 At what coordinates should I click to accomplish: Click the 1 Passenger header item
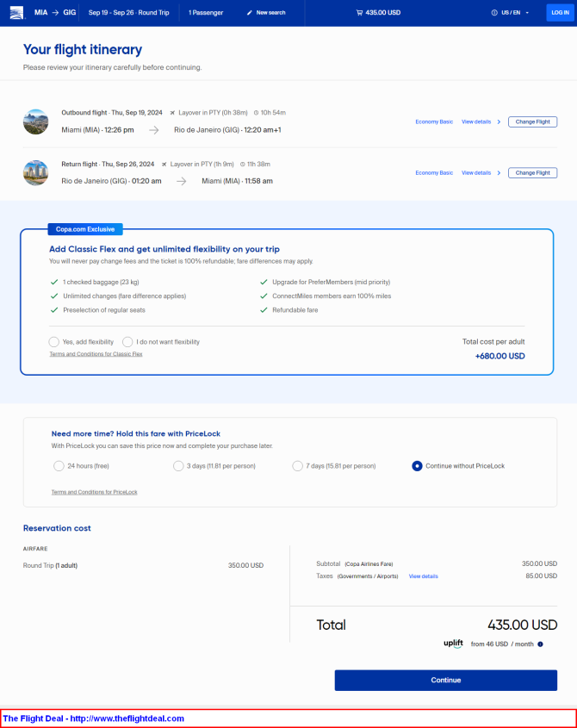(206, 13)
